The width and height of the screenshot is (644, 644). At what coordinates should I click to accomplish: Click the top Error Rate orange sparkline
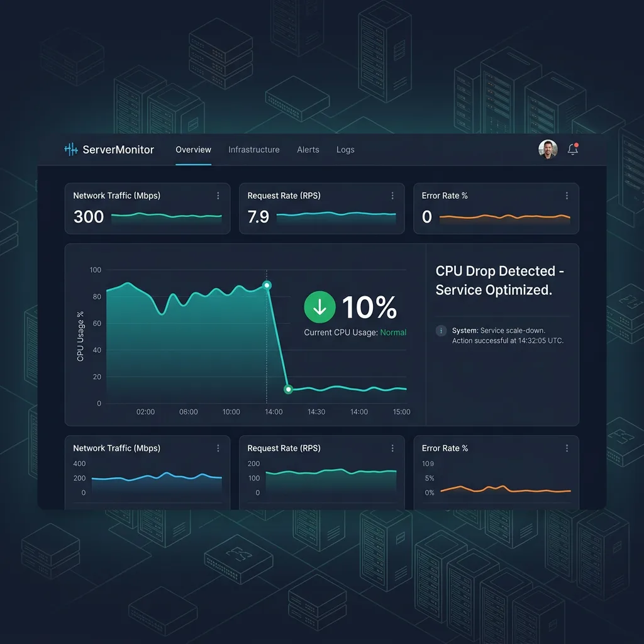pyautogui.click(x=505, y=216)
